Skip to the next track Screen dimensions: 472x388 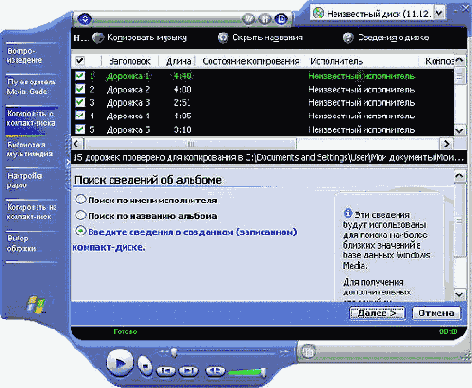188,371
